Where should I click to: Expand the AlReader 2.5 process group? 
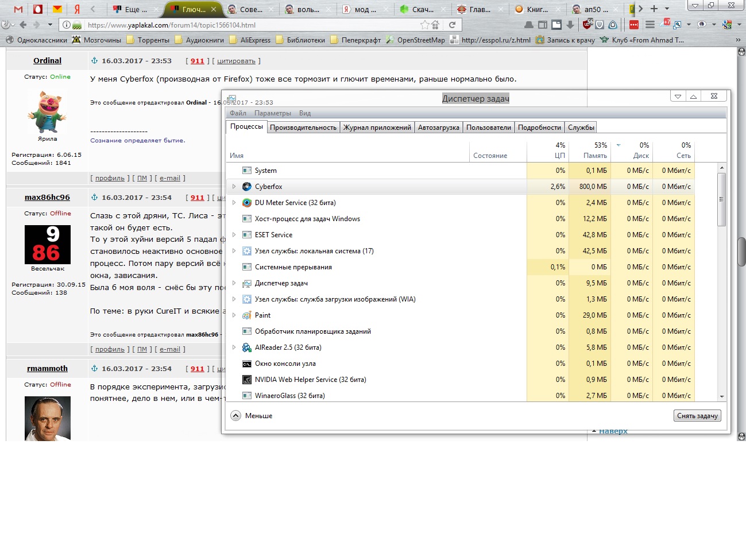tap(234, 347)
